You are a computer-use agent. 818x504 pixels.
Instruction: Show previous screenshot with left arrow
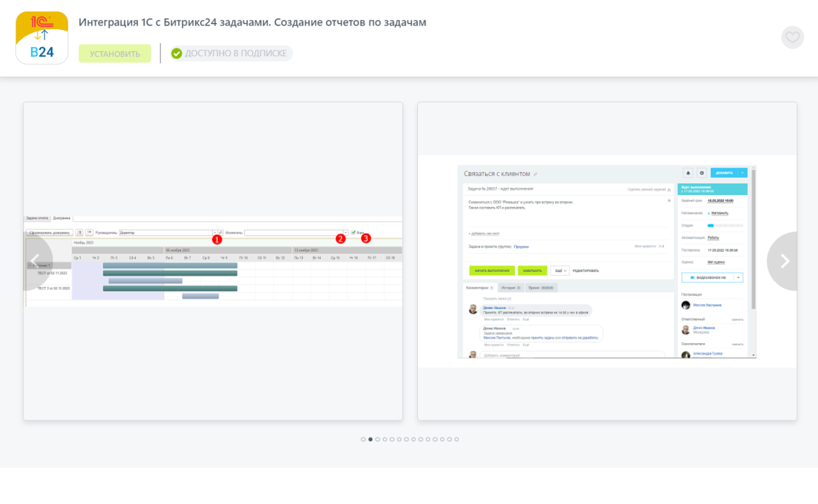click(38, 261)
